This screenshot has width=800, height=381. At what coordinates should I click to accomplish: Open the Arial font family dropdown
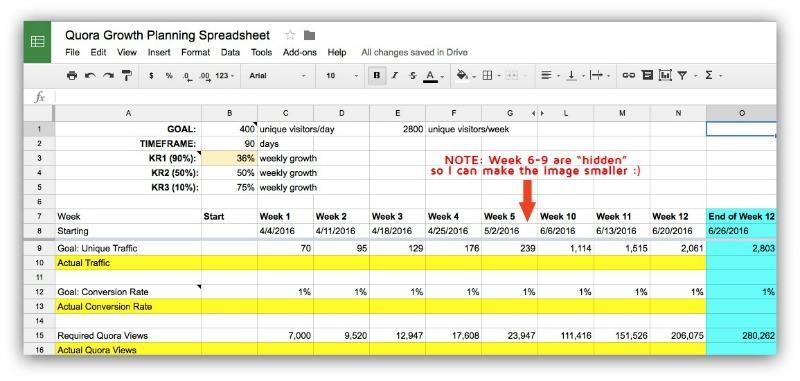[278, 75]
